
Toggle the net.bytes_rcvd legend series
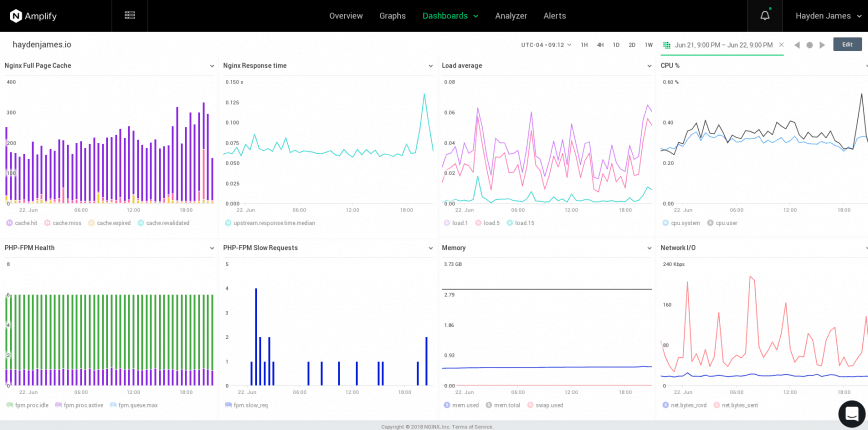click(686, 405)
